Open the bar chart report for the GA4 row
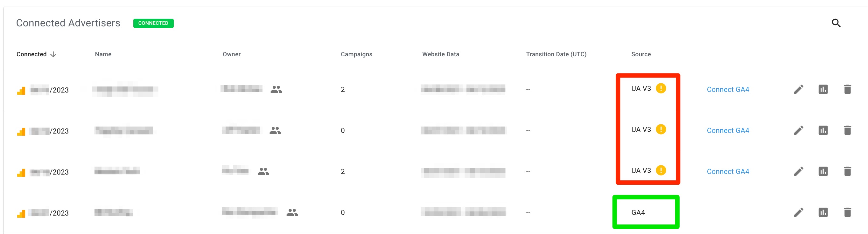 pos(822,212)
